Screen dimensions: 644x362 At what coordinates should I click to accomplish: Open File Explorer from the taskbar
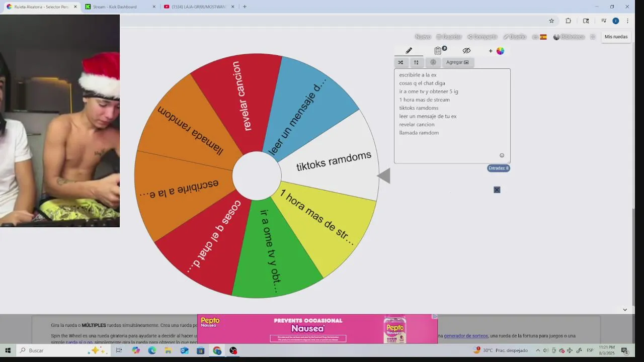point(168,350)
